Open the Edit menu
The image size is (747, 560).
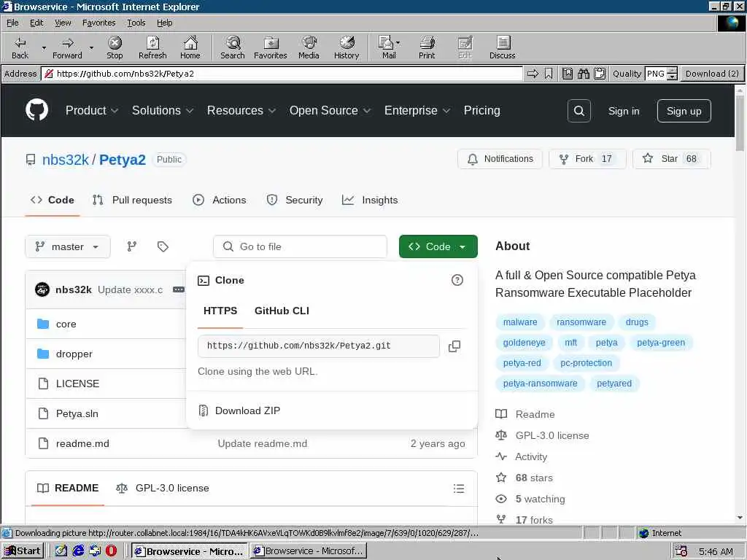36,23
